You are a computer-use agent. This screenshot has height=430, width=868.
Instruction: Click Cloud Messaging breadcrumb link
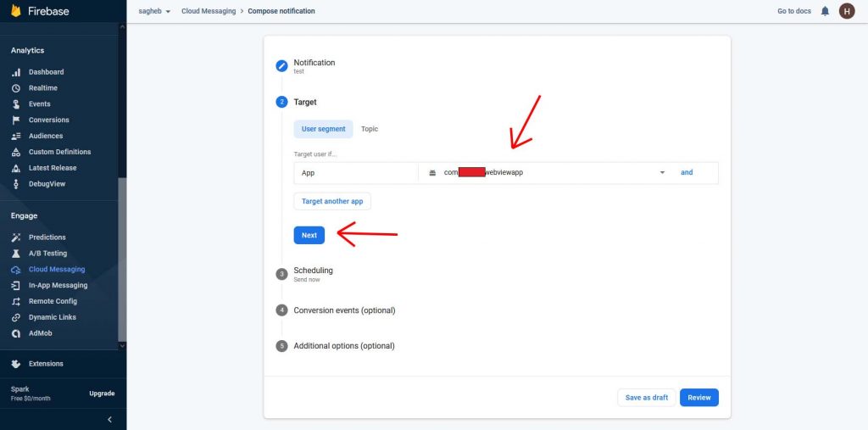[209, 11]
